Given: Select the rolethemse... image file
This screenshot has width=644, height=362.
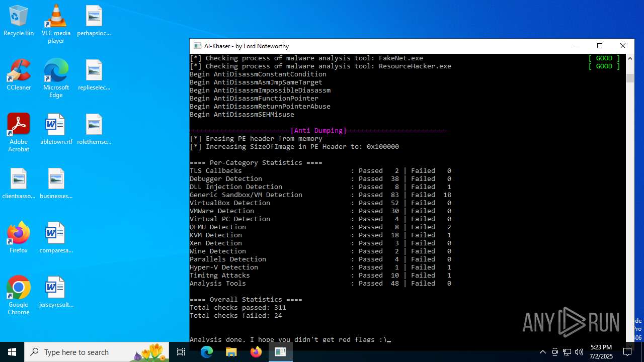Looking at the screenshot, I should tap(94, 130).
